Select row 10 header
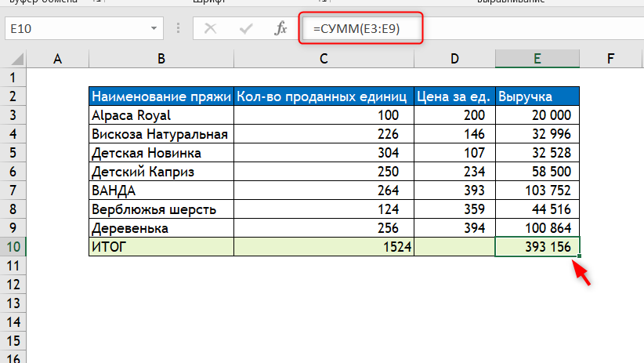Image resolution: width=644 pixels, height=363 pixels. pyautogui.click(x=13, y=247)
